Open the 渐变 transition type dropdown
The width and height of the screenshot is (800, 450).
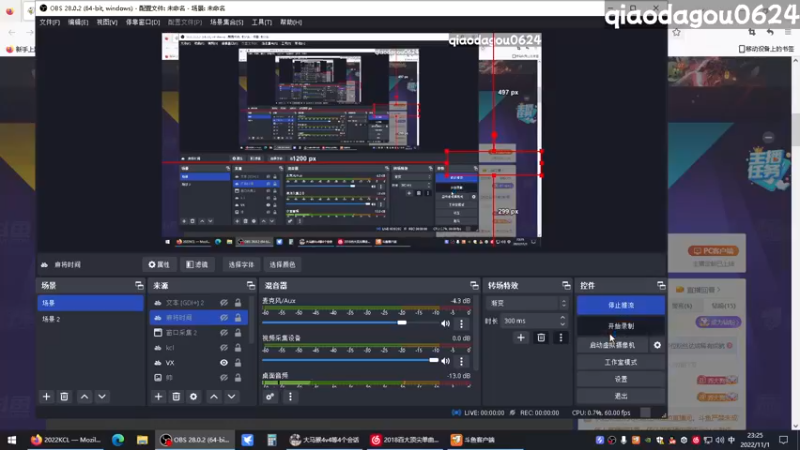click(x=527, y=303)
